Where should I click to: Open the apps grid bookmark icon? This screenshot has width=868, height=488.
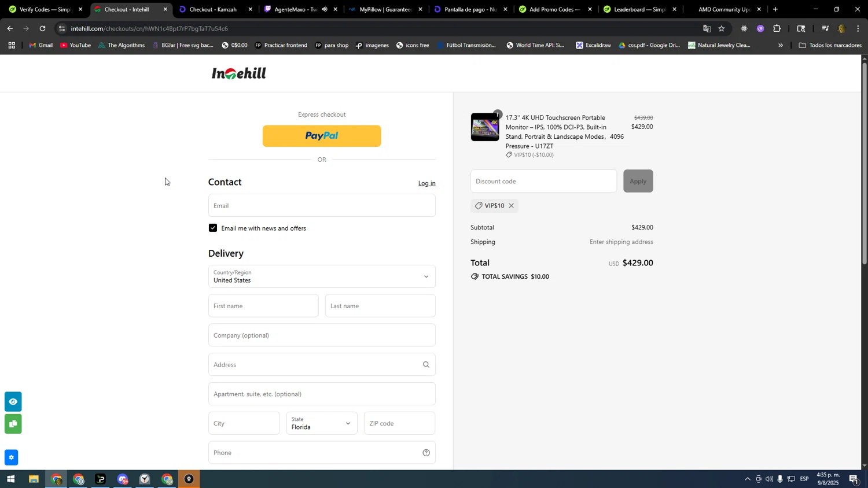point(11,45)
